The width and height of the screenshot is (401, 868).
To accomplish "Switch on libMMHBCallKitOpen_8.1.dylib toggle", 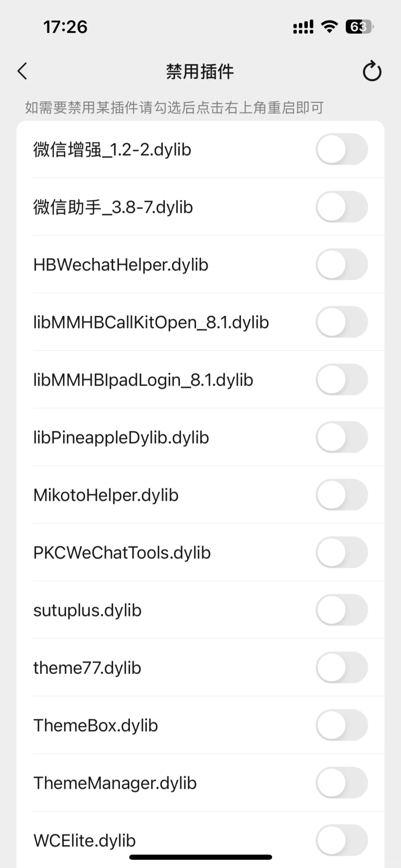I will point(342,322).
